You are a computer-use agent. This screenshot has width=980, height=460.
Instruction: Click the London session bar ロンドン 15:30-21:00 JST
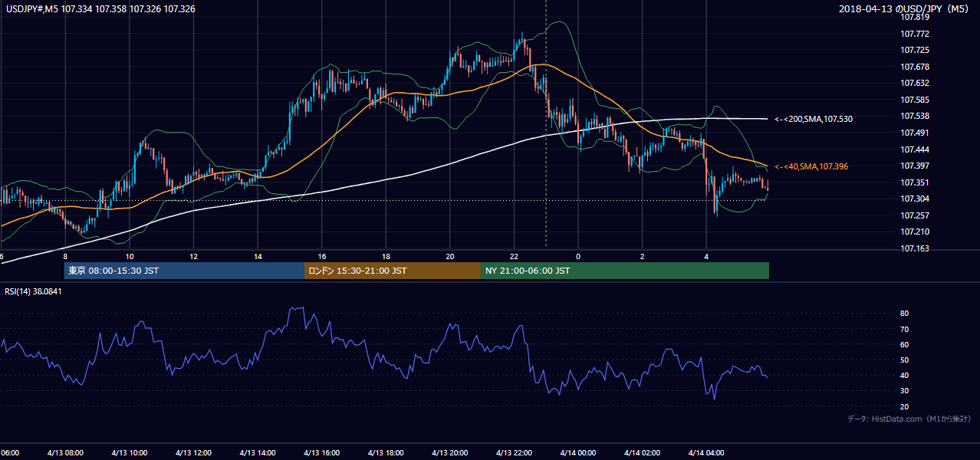point(392,271)
